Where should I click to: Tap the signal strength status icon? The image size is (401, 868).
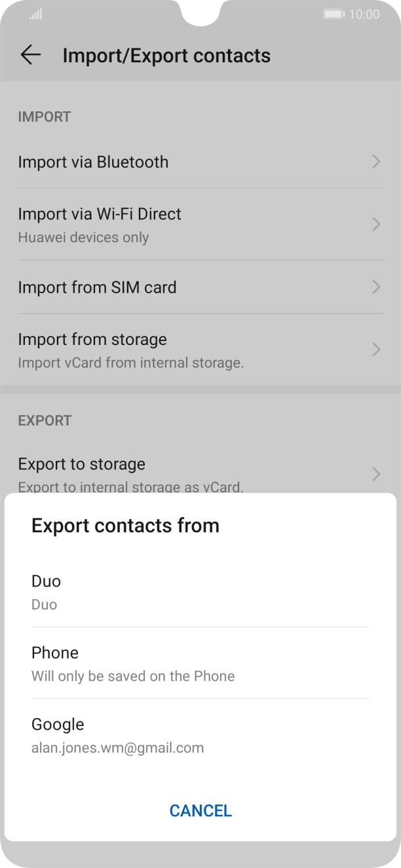pyautogui.click(x=36, y=14)
